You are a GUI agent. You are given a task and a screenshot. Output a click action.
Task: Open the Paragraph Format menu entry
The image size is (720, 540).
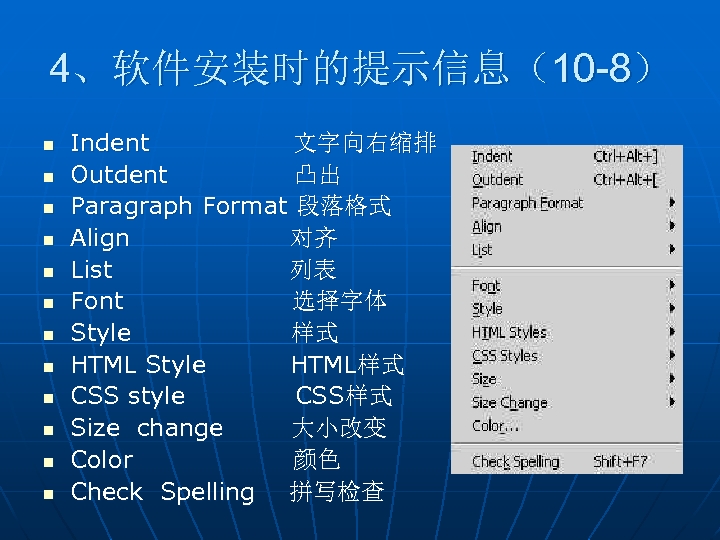coord(567,203)
